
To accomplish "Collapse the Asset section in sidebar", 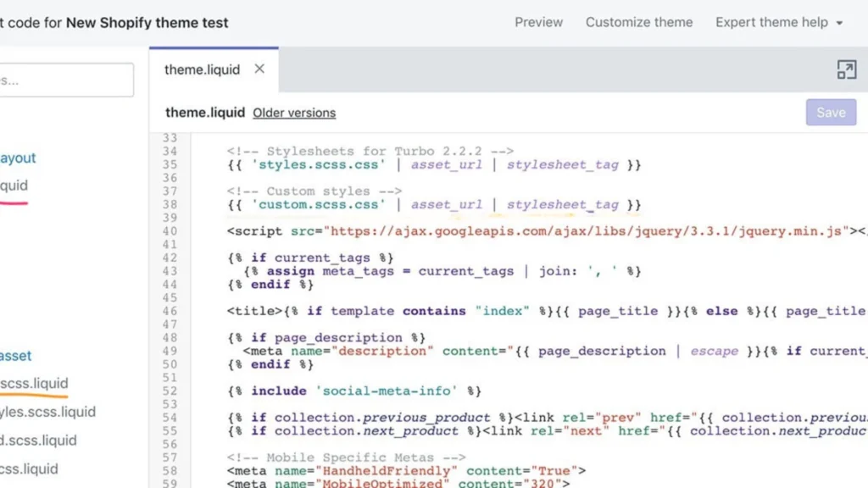I will pyautogui.click(x=14, y=356).
